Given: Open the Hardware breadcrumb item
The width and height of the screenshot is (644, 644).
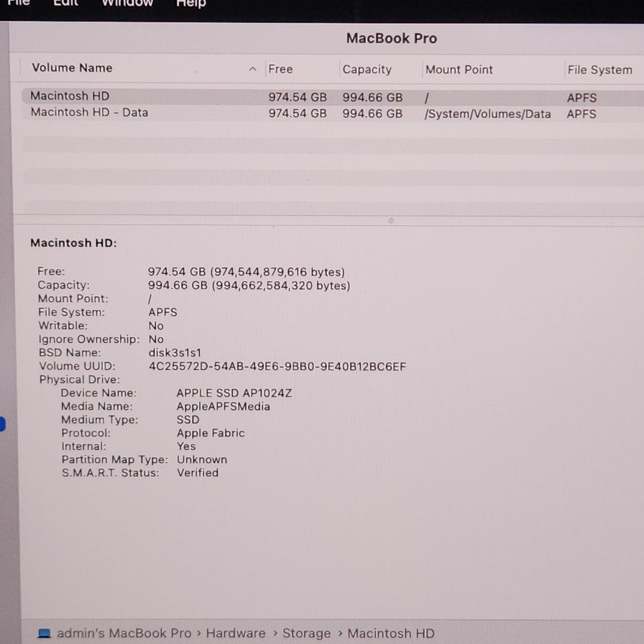Looking at the screenshot, I should coord(236,633).
